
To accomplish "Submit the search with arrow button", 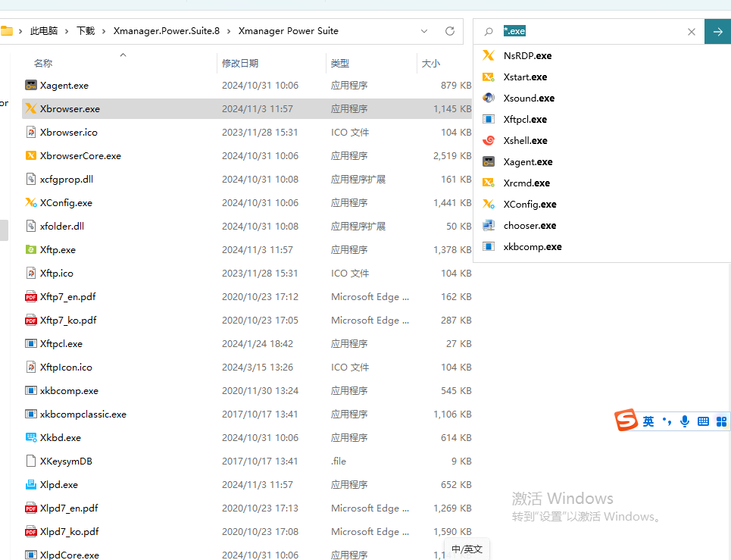I will pyautogui.click(x=717, y=31).
